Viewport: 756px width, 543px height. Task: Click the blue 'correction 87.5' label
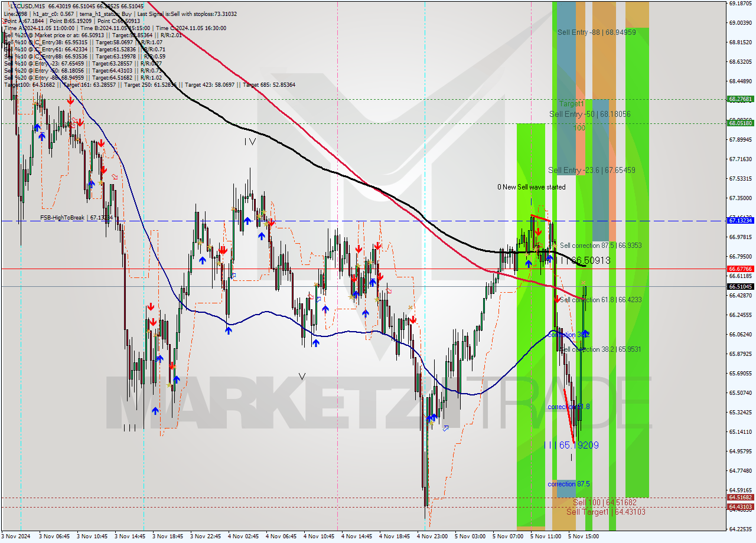point(569,484)
